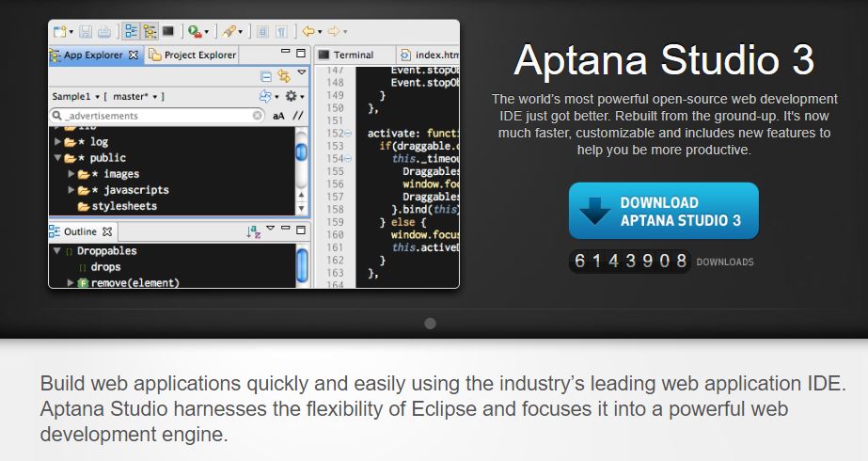Click the blue sync/deploy arrows icon
Screen dimensions: 868x461
266,96
